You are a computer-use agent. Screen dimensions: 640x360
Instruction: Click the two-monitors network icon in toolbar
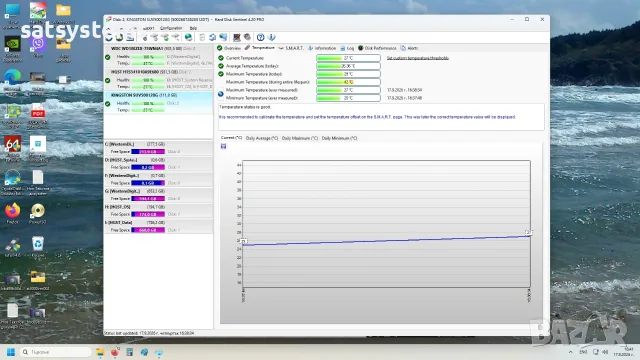pyautogui.click(x=223, y=38)
